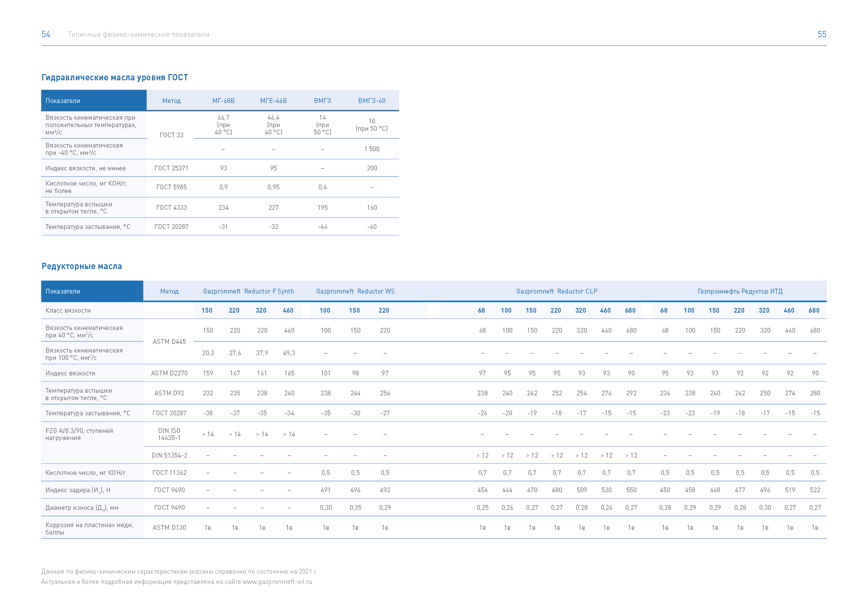Select the 'ASTM D2270' method cell

pyautogui.click(x=169, y=373)
